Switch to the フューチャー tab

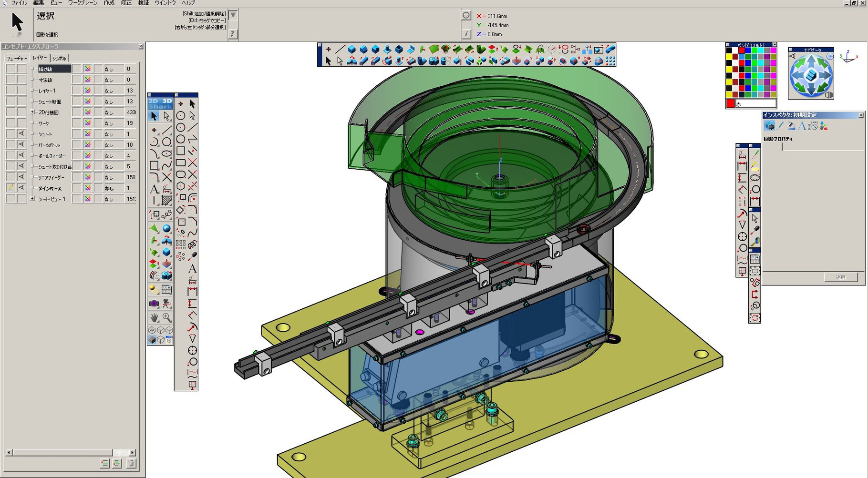(x=17, y=58)
